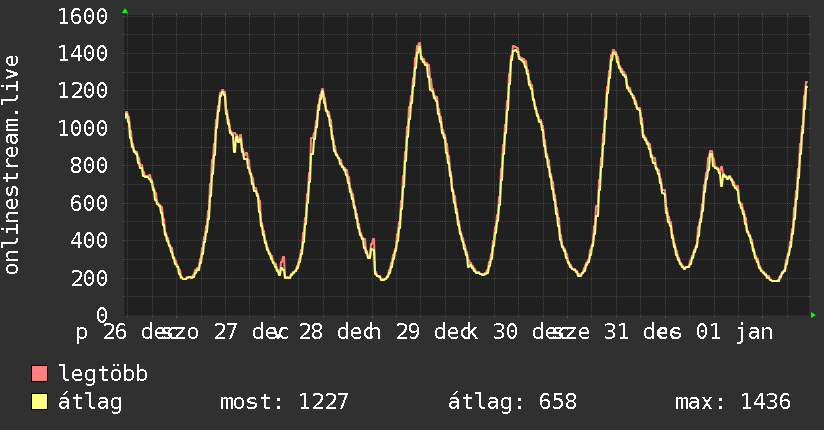The width and height of the screenshot is (824, 430).
Task: Click the 1000 y-axis label
Action: click(83, 128)
